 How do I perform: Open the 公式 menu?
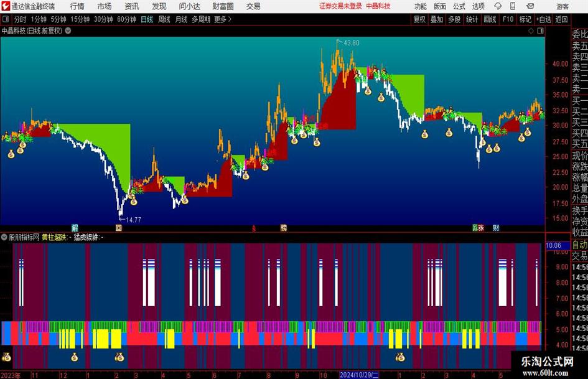coord(459,6)
